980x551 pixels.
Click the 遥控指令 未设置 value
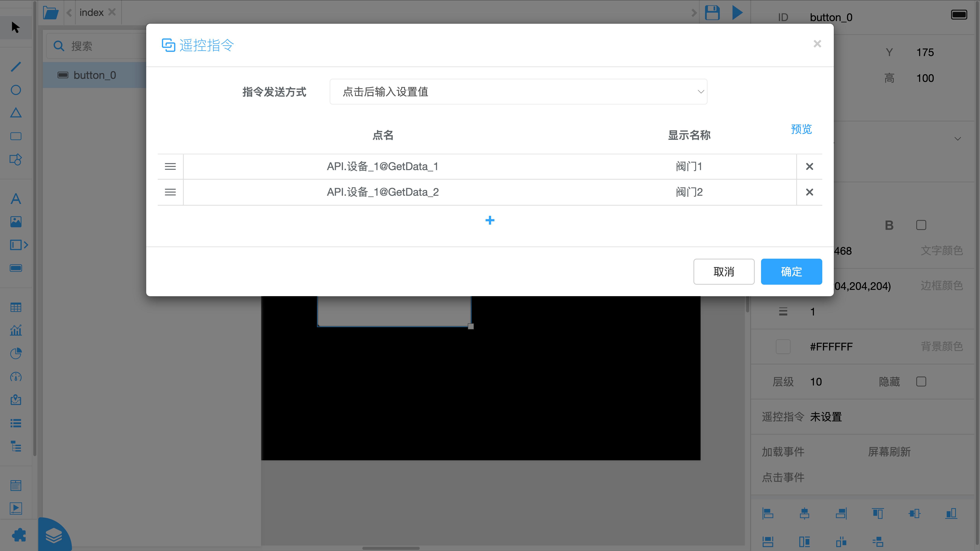point(826,417)
